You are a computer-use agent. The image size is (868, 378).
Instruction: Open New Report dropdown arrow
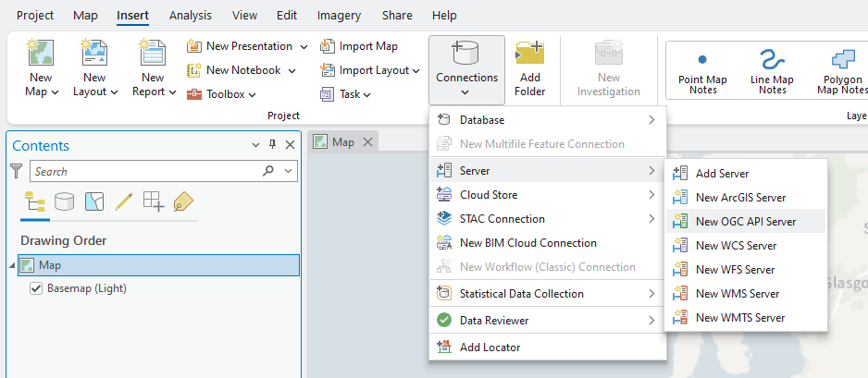172,92
